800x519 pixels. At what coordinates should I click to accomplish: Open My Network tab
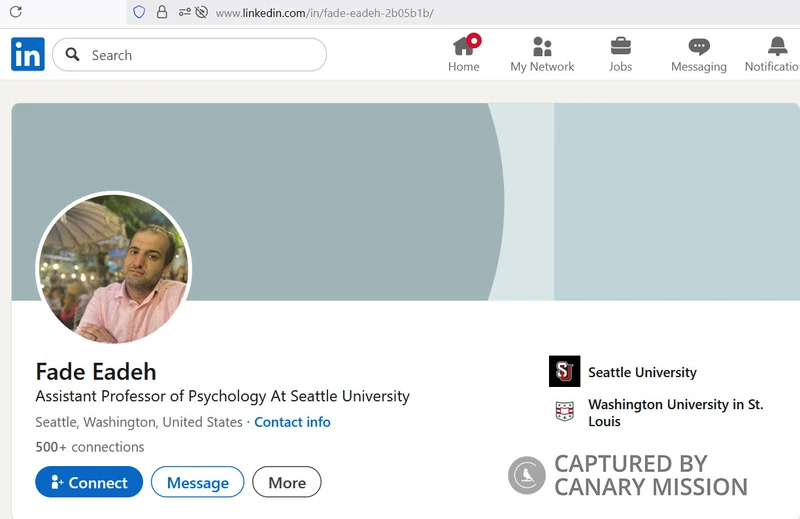click(x=542, y=54)
